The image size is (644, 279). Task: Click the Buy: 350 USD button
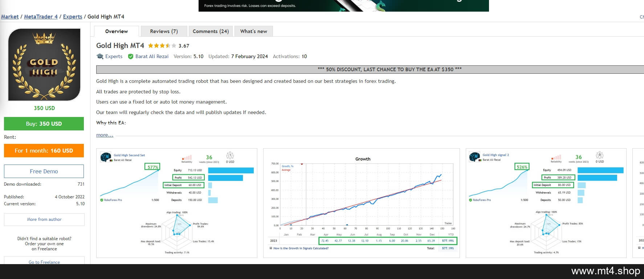coord(44,124)
